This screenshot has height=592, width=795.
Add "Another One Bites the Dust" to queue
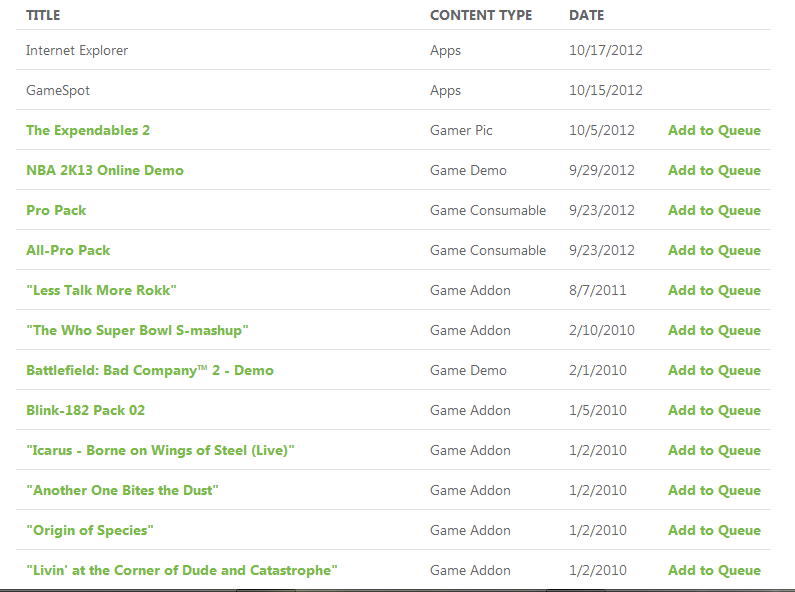pos(714,491)
